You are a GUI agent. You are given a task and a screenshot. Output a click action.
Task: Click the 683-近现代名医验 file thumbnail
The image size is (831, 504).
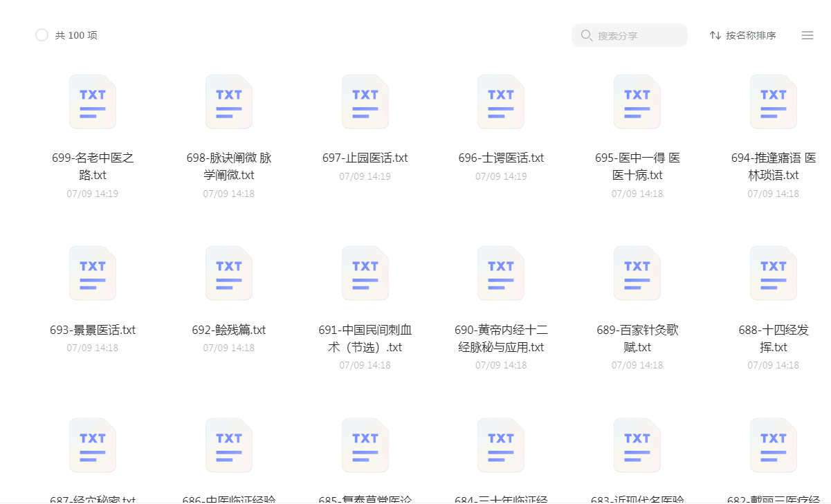[x=637, y=445]
